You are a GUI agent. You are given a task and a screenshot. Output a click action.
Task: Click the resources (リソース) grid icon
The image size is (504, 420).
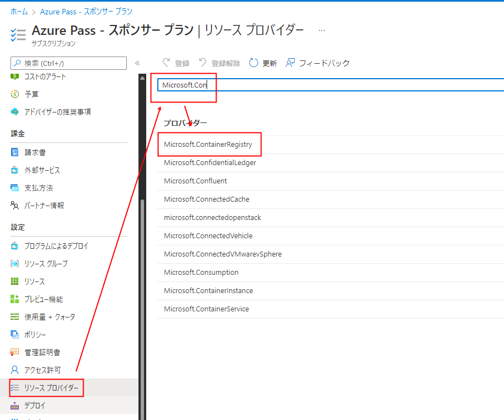pos(14,281)
